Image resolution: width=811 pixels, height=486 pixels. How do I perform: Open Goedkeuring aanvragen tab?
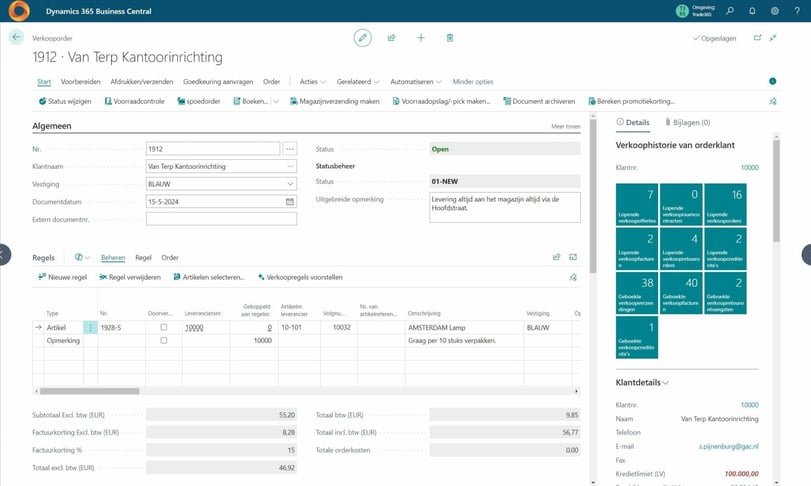(x=218, y=82)
